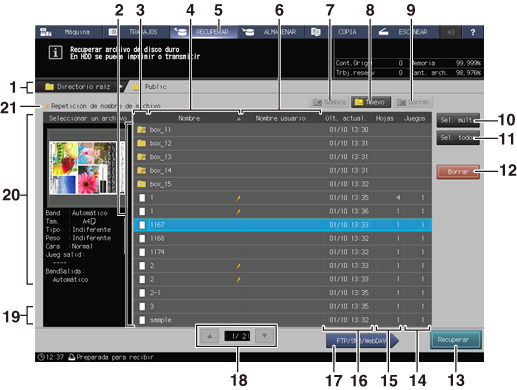Image resolution: width=517 pixels, height=390 pixels.
Task: Select the file named 1174
Action: tap(282, 252)
